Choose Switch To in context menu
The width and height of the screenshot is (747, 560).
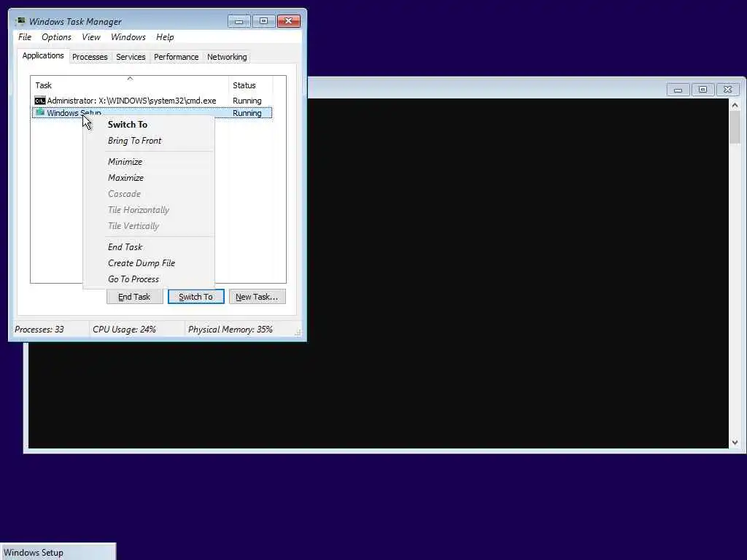pyautogui.click(x=149, y=125)
